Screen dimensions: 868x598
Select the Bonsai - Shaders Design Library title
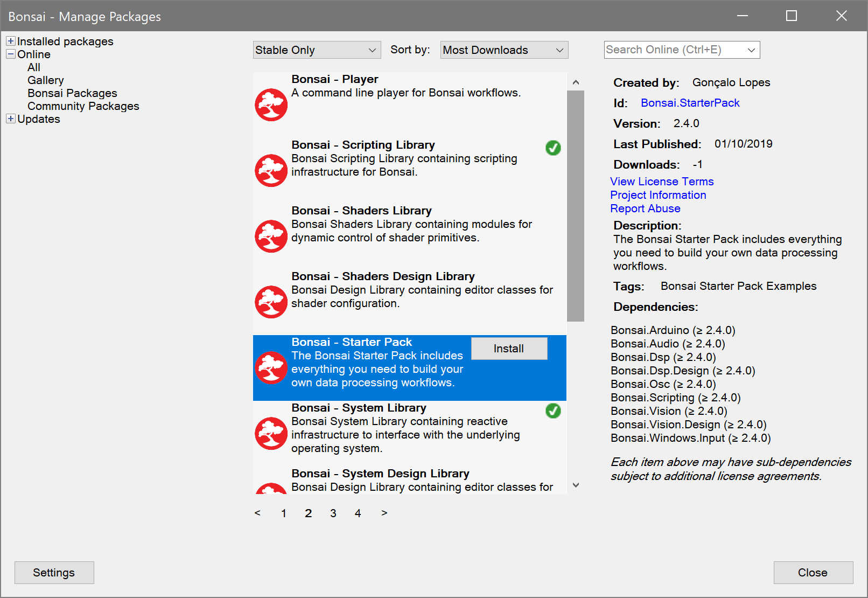pyautogui.click(x=383, y=276)
